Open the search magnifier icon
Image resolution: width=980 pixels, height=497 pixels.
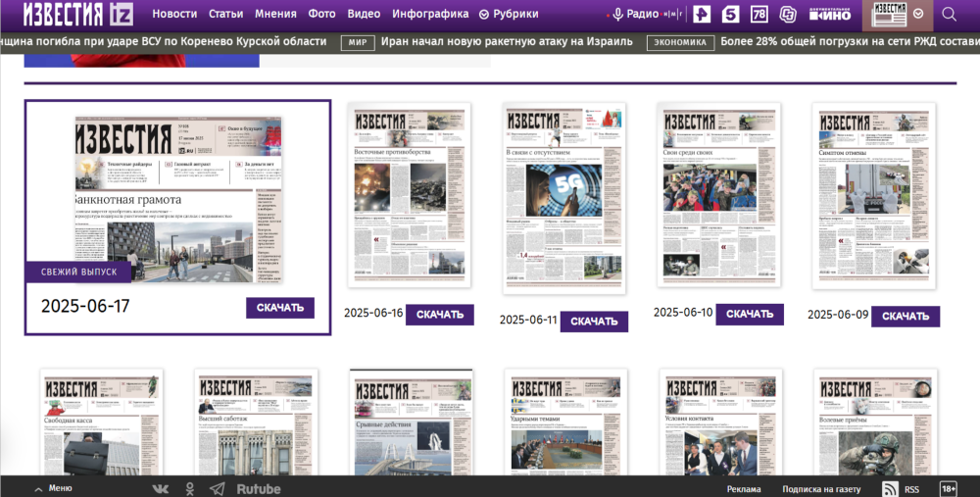pyautogui.click(x=949, y=14)
